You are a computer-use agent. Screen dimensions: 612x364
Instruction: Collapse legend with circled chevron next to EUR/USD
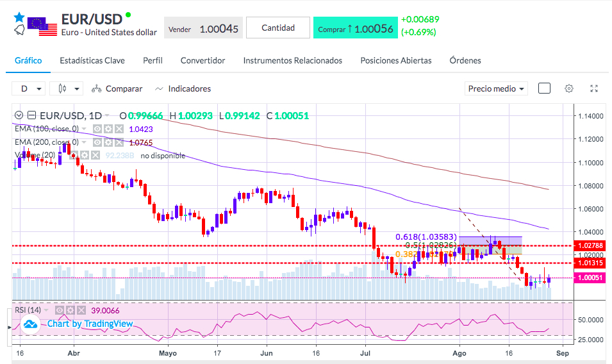point(19,115)
